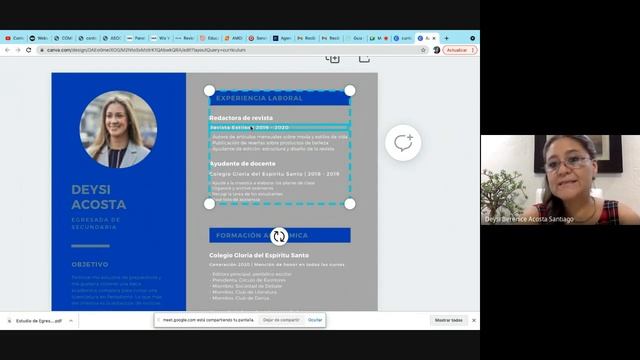Select the paragraph under OBJETIVO
The height and width of the screenshot is (360, 640).
point(116,290)
